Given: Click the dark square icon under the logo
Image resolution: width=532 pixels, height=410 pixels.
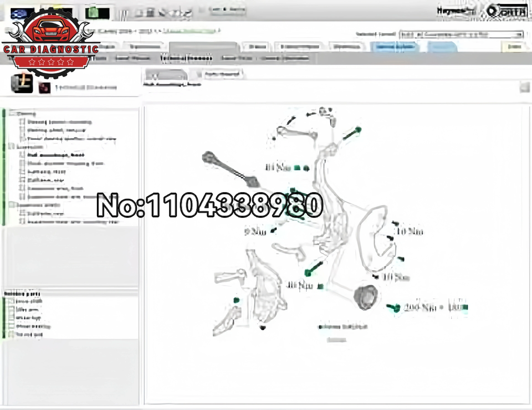Looking at the screenshot, I should [x=22, y=84].
